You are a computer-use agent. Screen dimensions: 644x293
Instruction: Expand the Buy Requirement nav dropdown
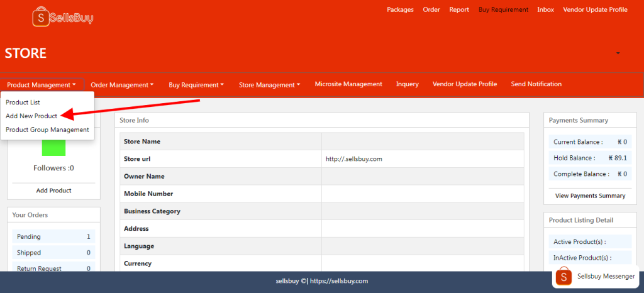coord(196,84)
